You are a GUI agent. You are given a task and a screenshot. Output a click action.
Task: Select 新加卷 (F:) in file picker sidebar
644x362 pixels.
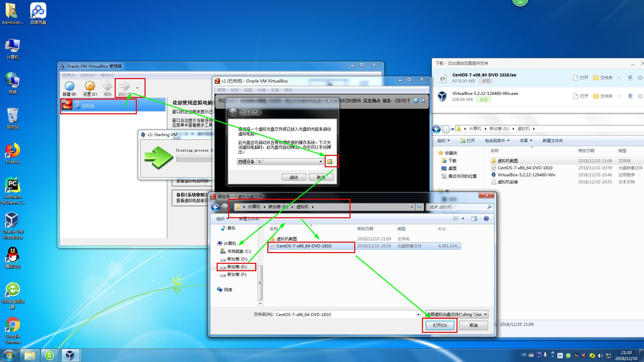(233, 275)
